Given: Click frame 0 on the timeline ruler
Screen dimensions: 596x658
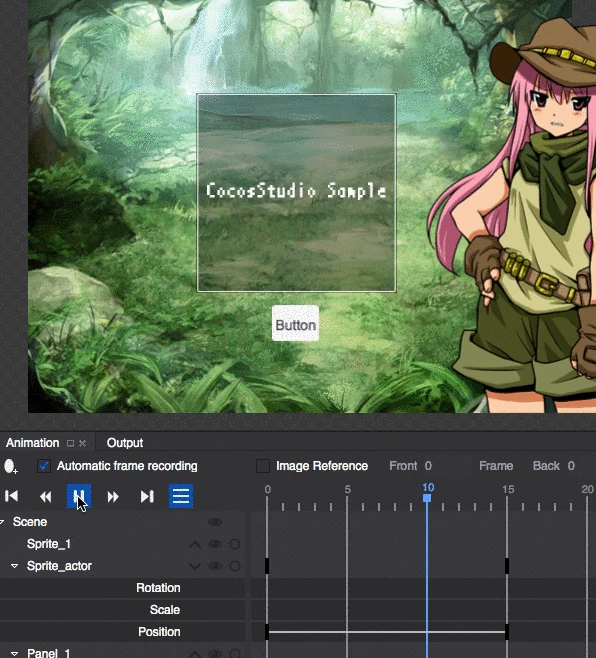Looking at the screenshot, I should (267, 490).
